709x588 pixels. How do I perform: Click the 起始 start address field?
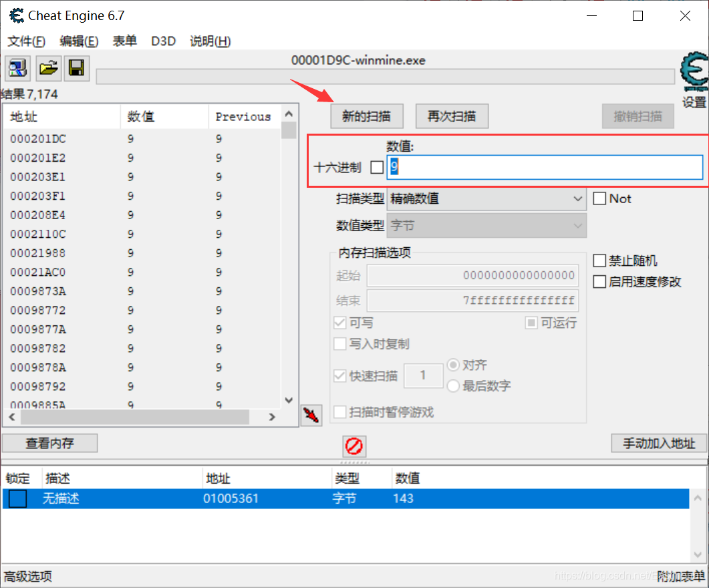click(472, 275)
